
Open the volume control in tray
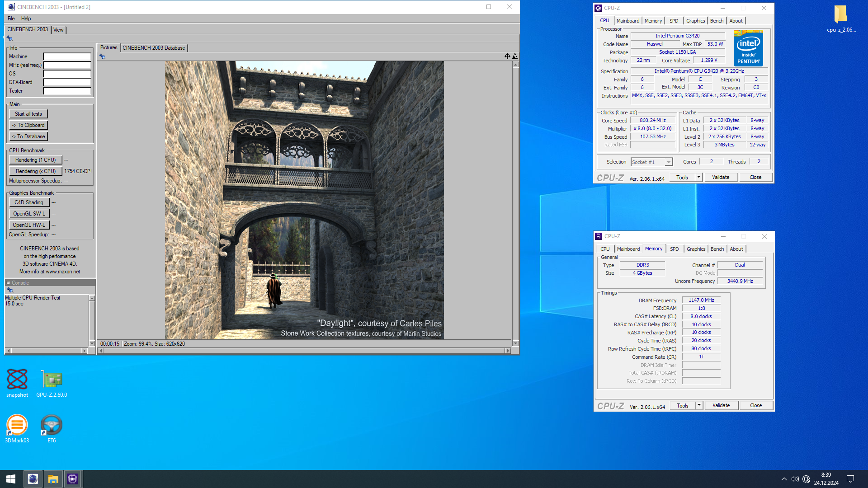[x=795, y=479]
